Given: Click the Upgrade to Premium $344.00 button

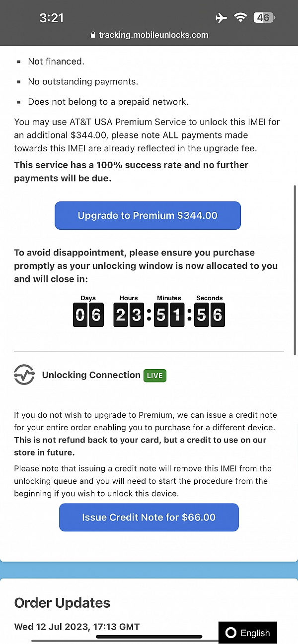Looking at the screenshot, I should tap(148, 215).
